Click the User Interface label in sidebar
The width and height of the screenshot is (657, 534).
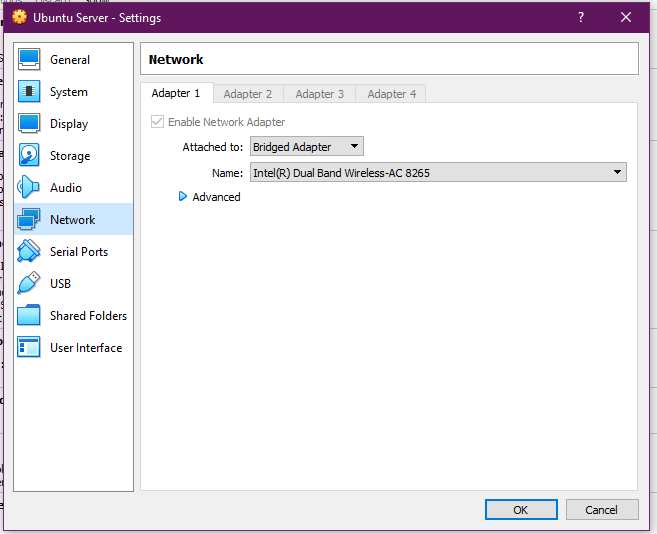click(x=86, y=347)
